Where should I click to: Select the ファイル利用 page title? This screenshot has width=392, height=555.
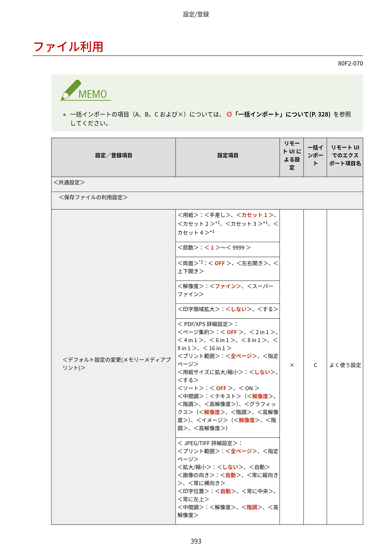pyautogui.click(x=69, y=47)
